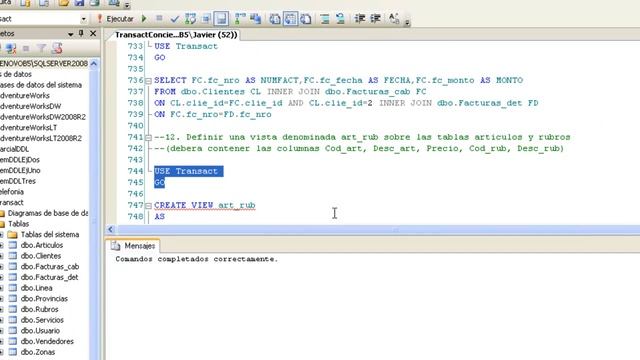
Task: Select Tablas del sistema folder
Action: click(50, 234)
